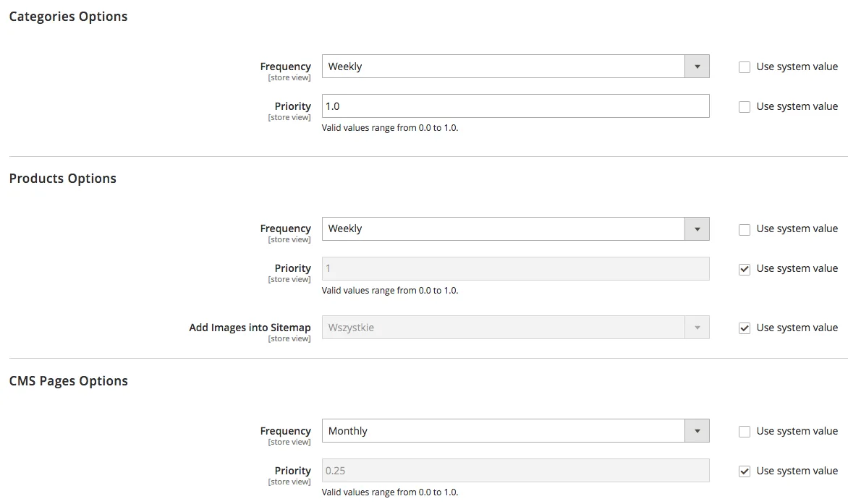Open CMS Pages Frequency dropdown showing Monthly
848x504 pixels.
pyautogui.click(x=515, y=431)
